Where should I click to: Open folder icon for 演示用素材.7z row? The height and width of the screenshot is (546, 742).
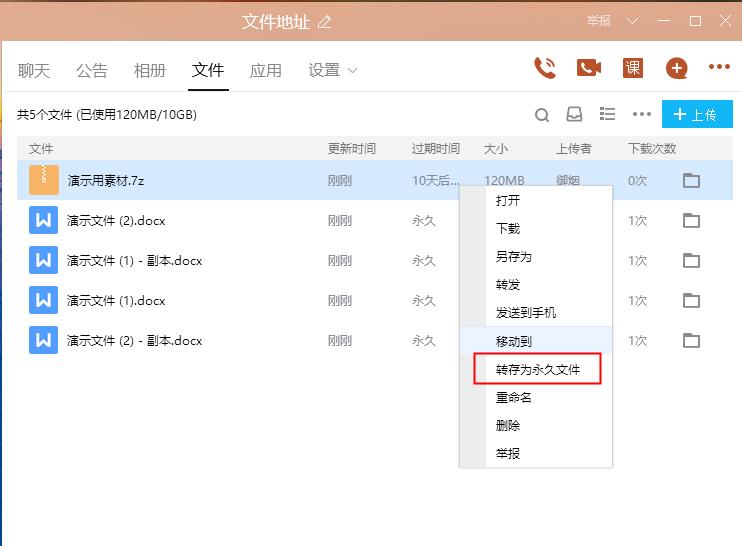point(691,180)
